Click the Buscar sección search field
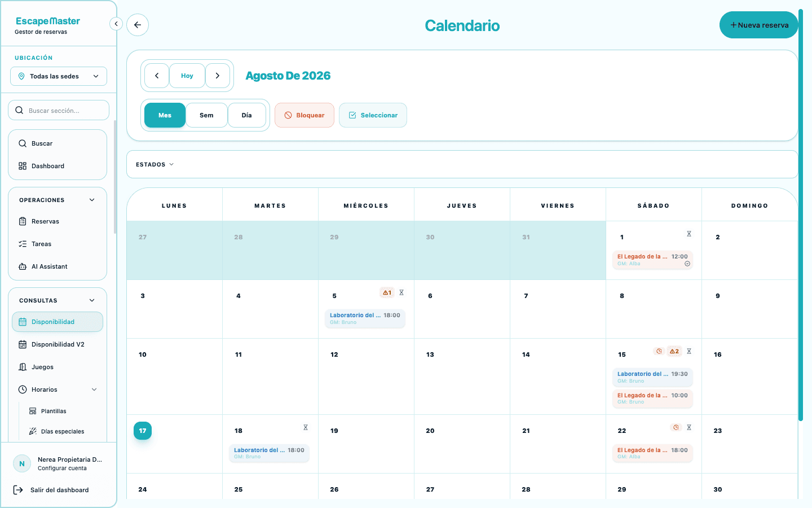 pos(59,110)
